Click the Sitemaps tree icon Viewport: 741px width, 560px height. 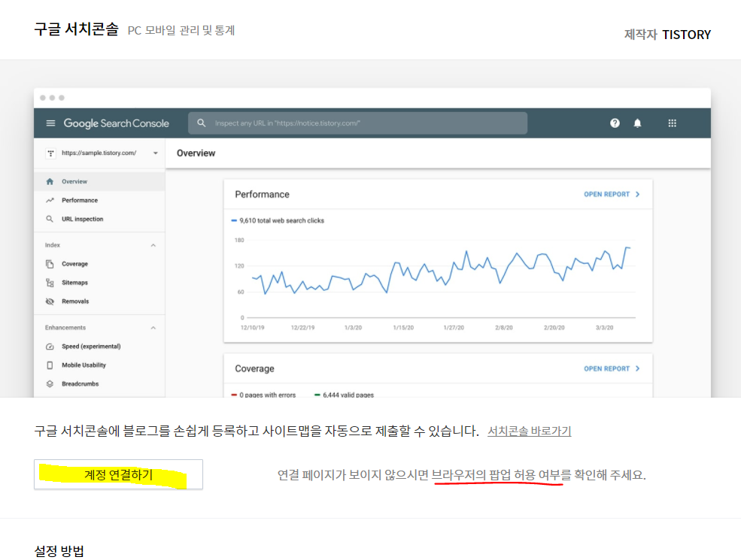tap(50, 283)
